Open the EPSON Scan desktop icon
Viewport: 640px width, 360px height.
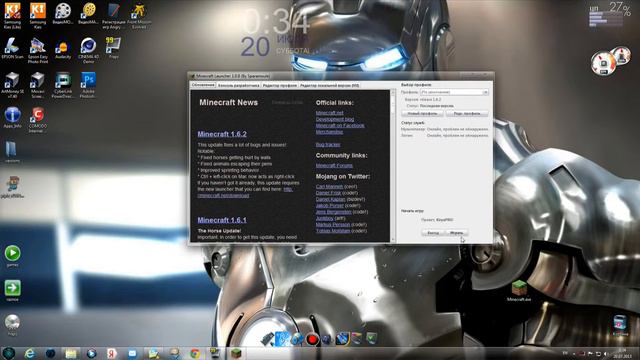pos(12,49)
